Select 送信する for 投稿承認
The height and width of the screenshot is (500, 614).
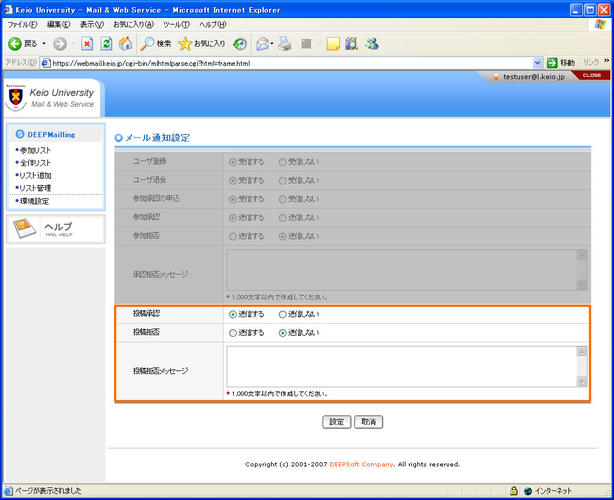tap(234, 314)
